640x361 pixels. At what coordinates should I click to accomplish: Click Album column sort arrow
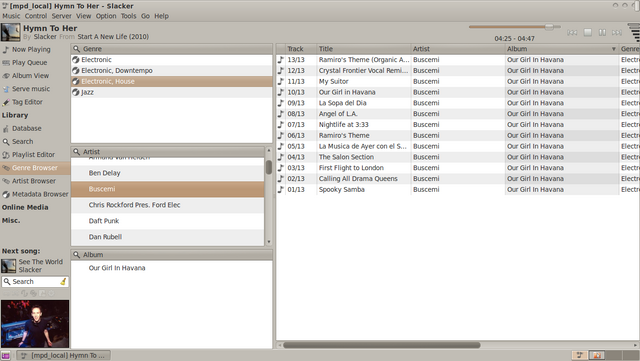coord(613,49)
